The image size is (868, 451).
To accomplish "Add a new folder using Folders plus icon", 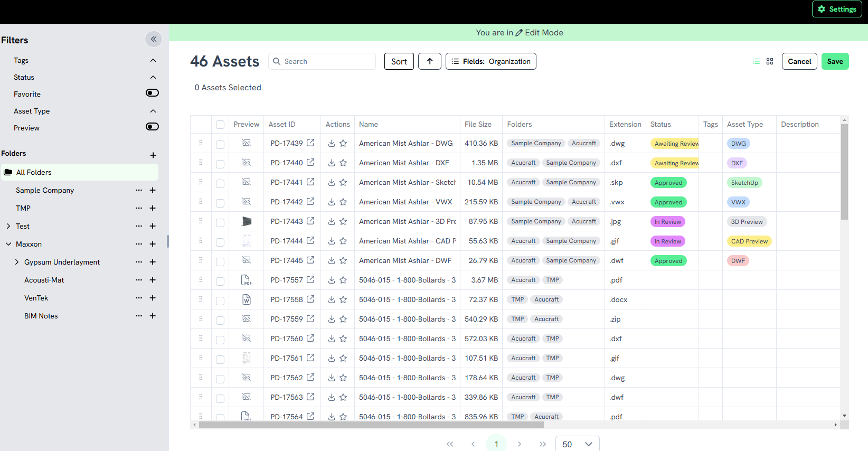I will coord(153,155).
